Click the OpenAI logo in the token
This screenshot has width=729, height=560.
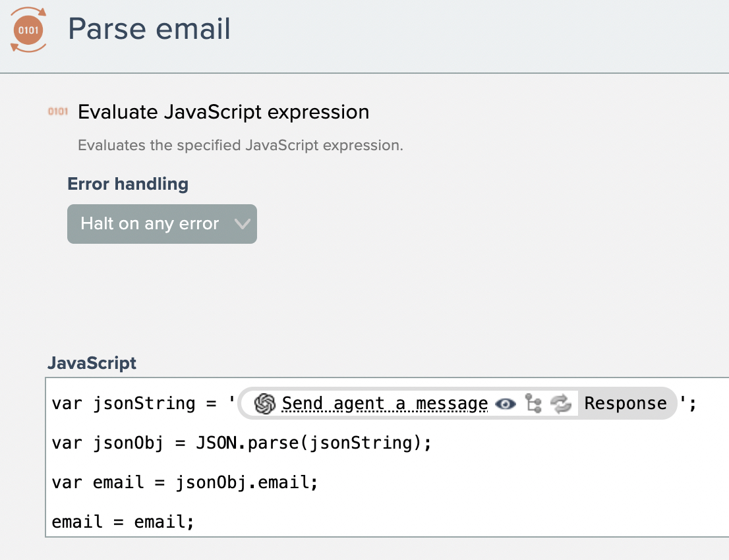(264, 404)
